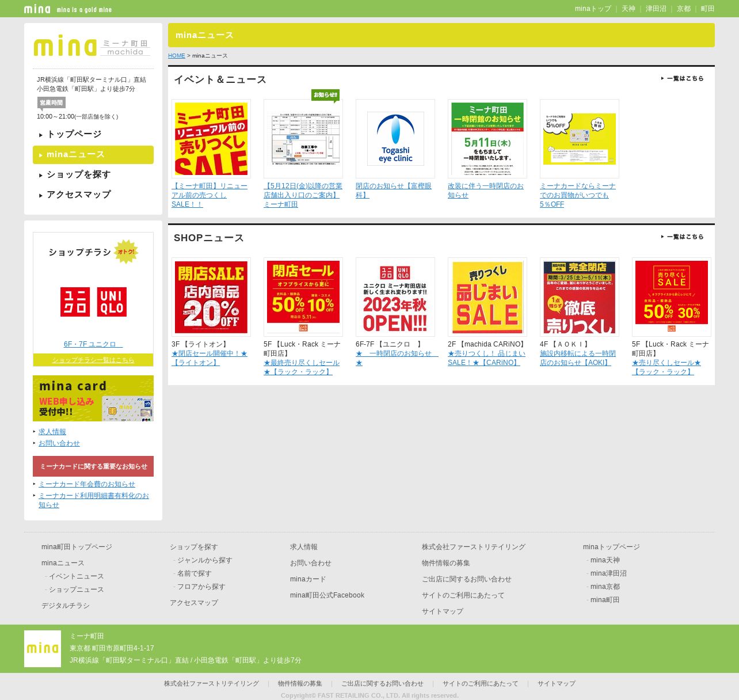Open the 品じまいSALE yellow thumbnail
The height and width of the screenshot is (700, 739).
pos(487,297)
